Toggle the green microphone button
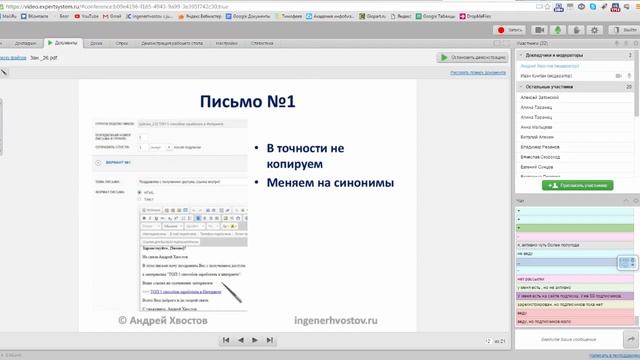This screenshot has height=360, width=640. (x=558, y=30)
